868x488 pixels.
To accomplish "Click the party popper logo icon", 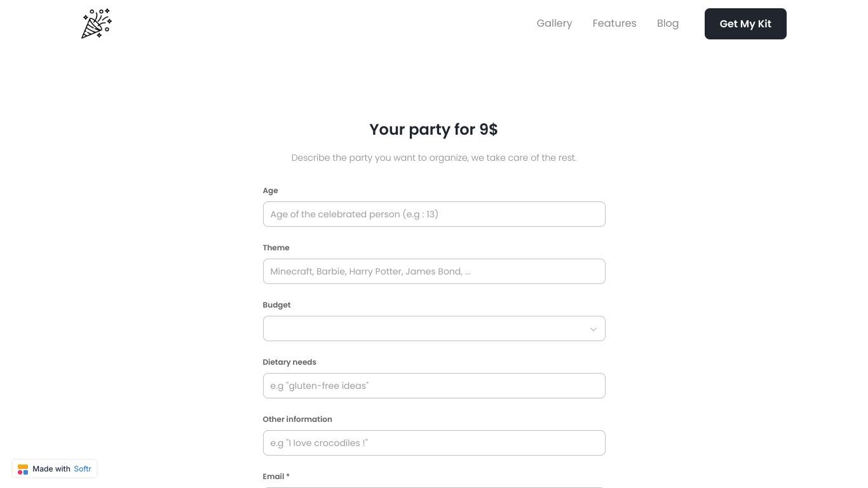I will coord(97,24).
